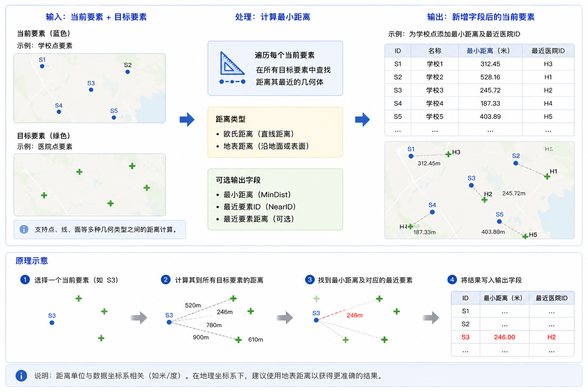Click the step 1 circle beside 选择一个当前要素

coord(25,279)
